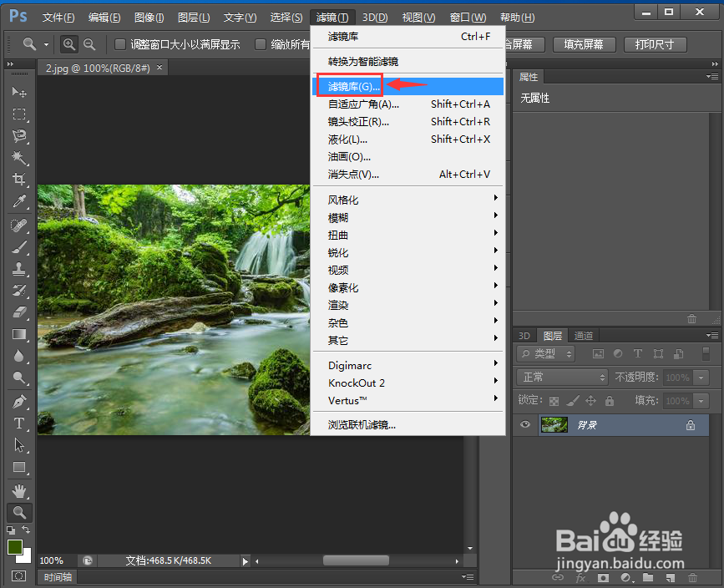Enable 调整窗口大小以满屏显示 checkbox
This screenshot has height=588, width=724.
120,44
